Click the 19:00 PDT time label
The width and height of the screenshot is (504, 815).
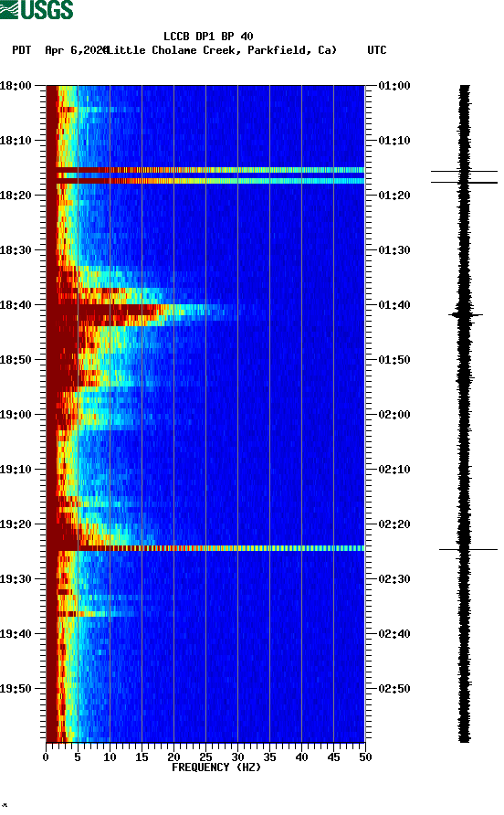pos(16,415)
